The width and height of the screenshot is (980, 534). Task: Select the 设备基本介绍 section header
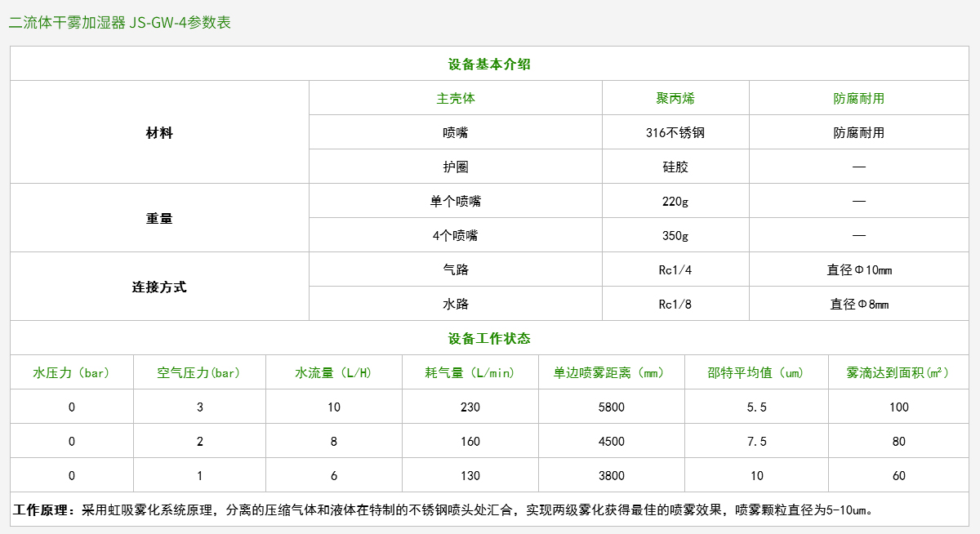pos(489,64)
